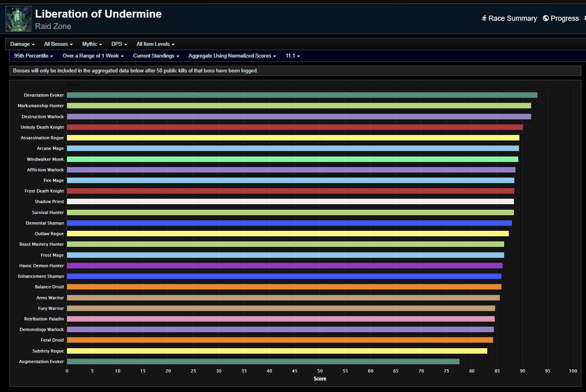
Task: Click the Race Summary runner icon
Action: (484, 18)
